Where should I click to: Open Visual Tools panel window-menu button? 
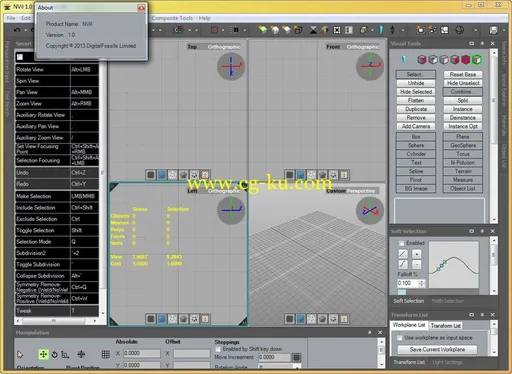[x=472, y=44]
